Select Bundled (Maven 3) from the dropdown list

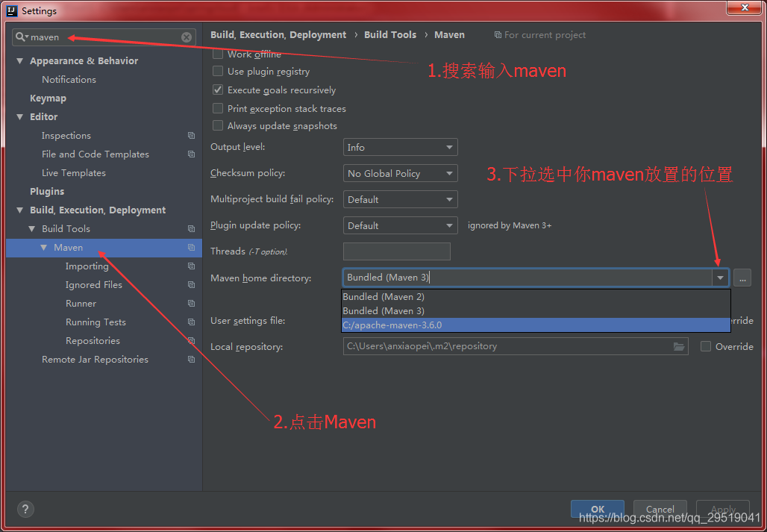[536, 311]
